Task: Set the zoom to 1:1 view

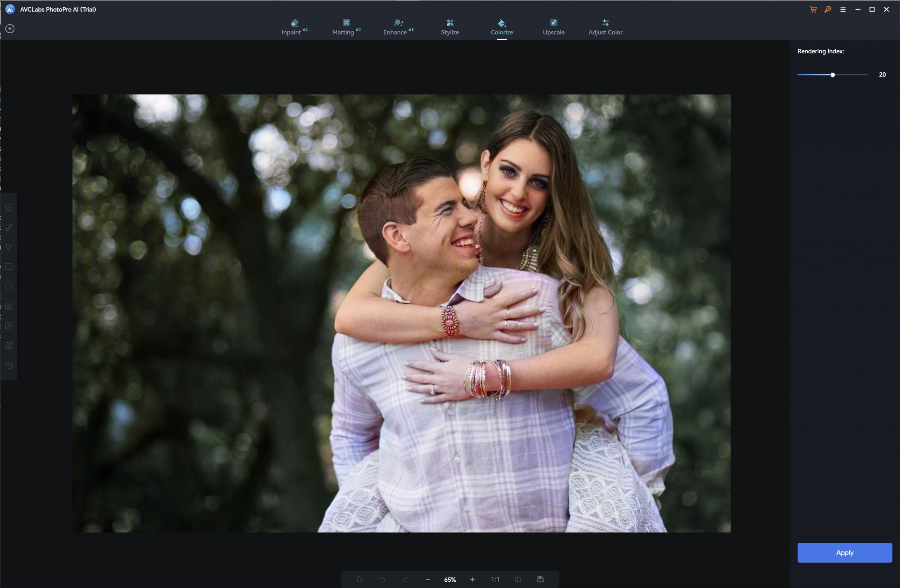Action: tap(495, 579)
